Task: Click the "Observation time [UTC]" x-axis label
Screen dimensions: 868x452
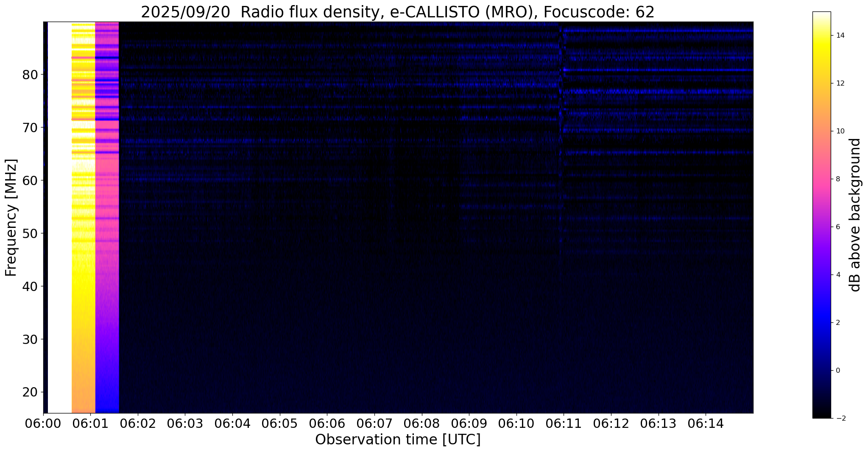Action: point(398,440)
